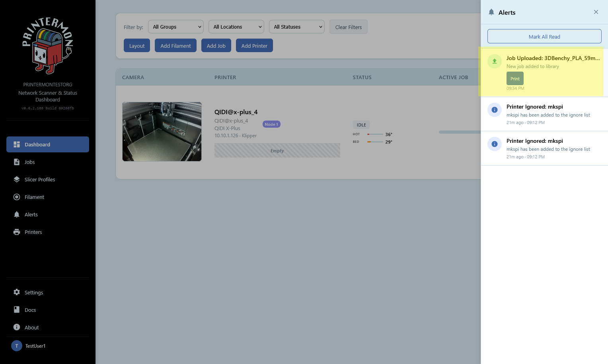Click the Dashboard grid icon in sidebar
This screenshot has width=608, height=364.
(x=17, y=144)
